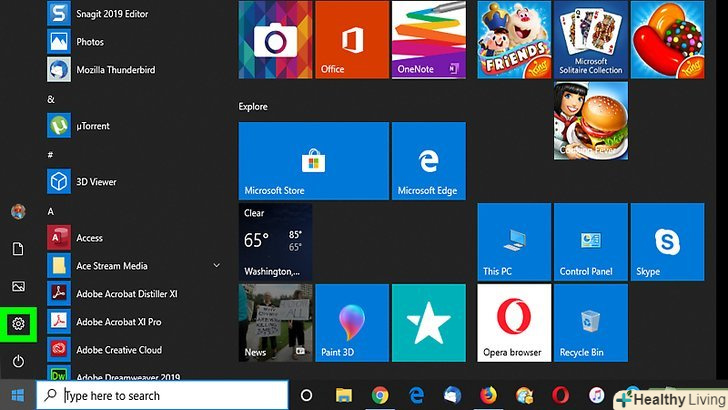Open the user account picture button
This screenshot has width=728, height=410.
click(x=18, y=212)
